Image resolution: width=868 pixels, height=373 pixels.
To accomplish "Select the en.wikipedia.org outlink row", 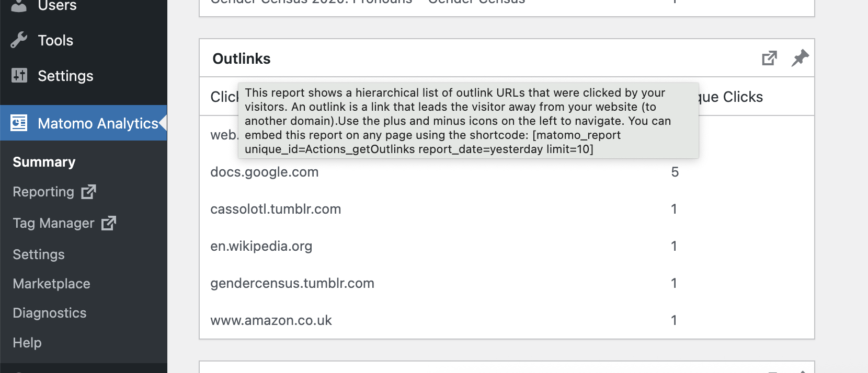I will pos(261,246).
